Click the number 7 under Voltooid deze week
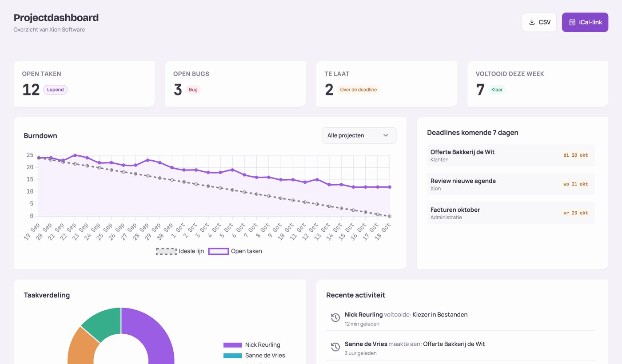This screenshot has height=364, width=622. (480, 90)
